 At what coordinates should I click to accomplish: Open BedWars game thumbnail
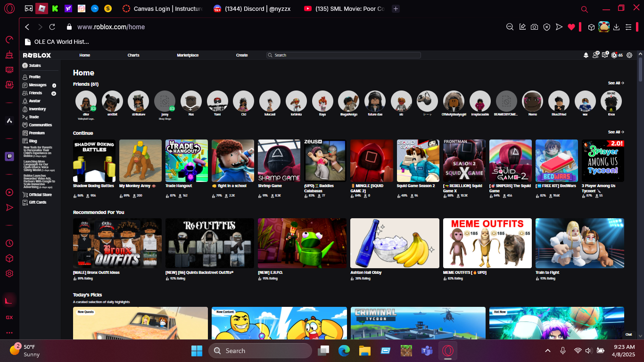pyautogui.click(x=557, y=161)
